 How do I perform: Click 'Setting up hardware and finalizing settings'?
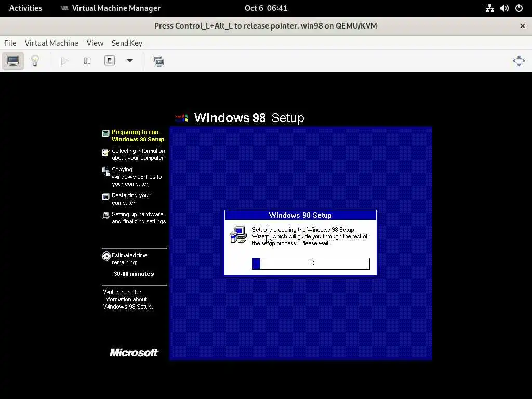point(138,218)
